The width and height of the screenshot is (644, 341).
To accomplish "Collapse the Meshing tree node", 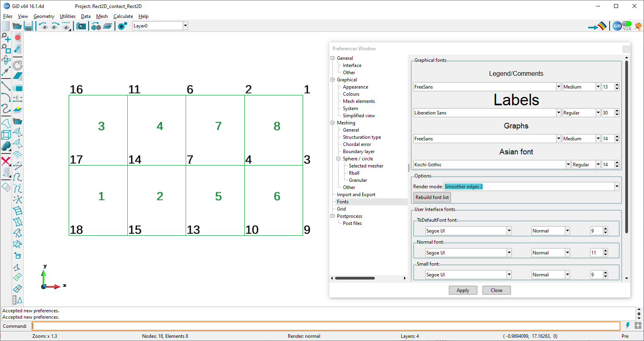I will [332, 123].
